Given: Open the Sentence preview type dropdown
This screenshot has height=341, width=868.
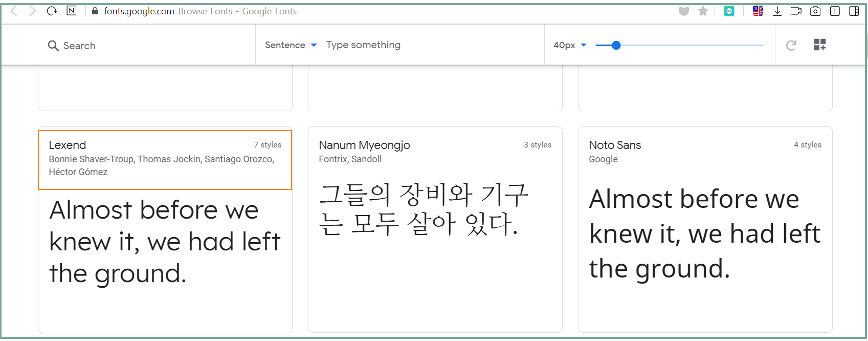Looking at the screenshot, I should click(291, 45).
